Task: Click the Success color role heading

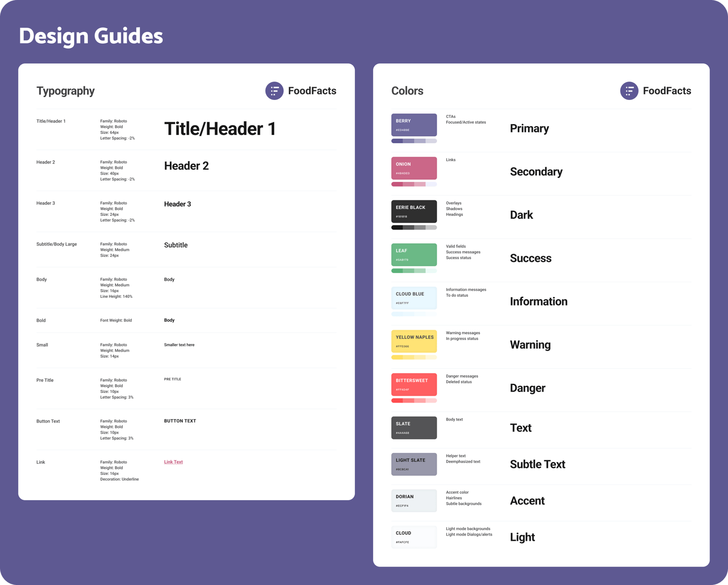Action: 530,258
